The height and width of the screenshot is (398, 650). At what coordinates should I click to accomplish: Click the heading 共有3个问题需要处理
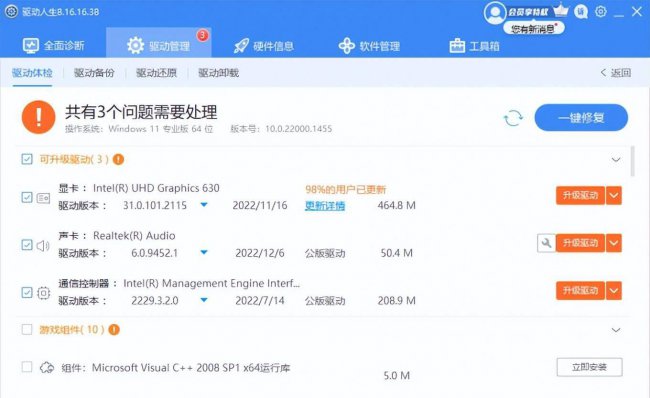tap(141, 112)
